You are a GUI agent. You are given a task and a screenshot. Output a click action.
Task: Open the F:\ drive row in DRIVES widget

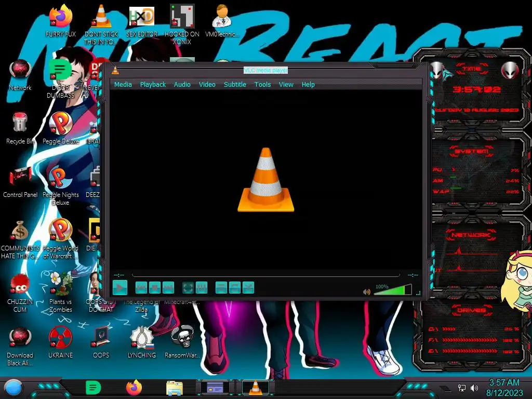474,340
